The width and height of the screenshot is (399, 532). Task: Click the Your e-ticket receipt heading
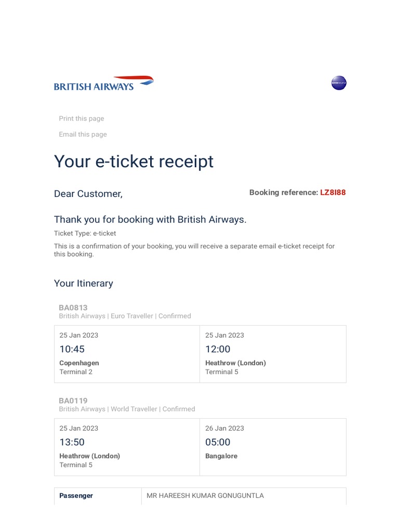click(134, 162)
